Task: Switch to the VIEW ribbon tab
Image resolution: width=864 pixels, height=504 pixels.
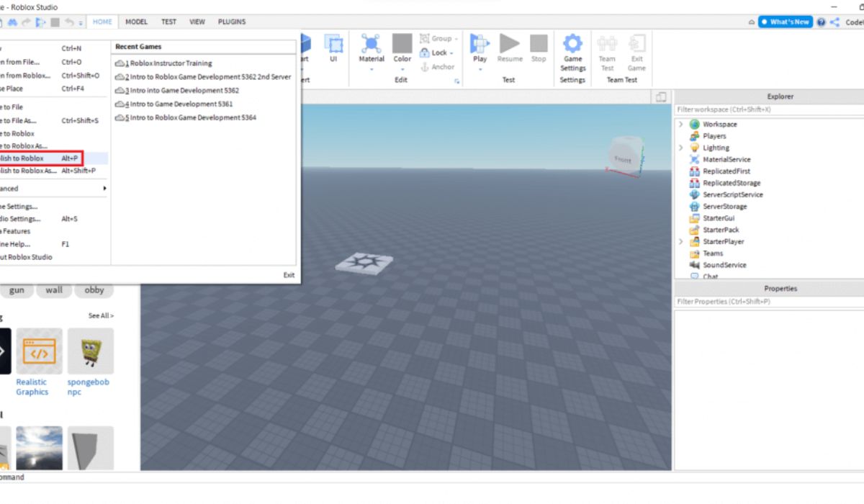Action: 197,22
